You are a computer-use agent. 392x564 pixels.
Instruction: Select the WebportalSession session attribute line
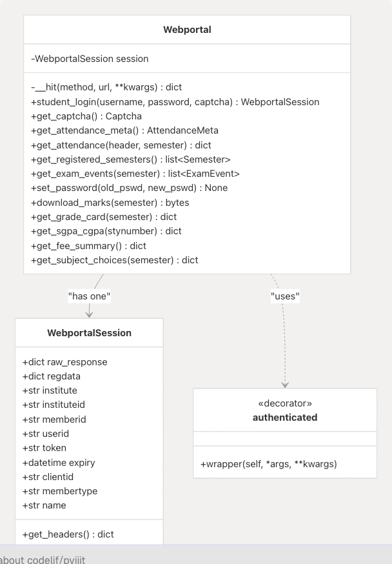point(90,59)
